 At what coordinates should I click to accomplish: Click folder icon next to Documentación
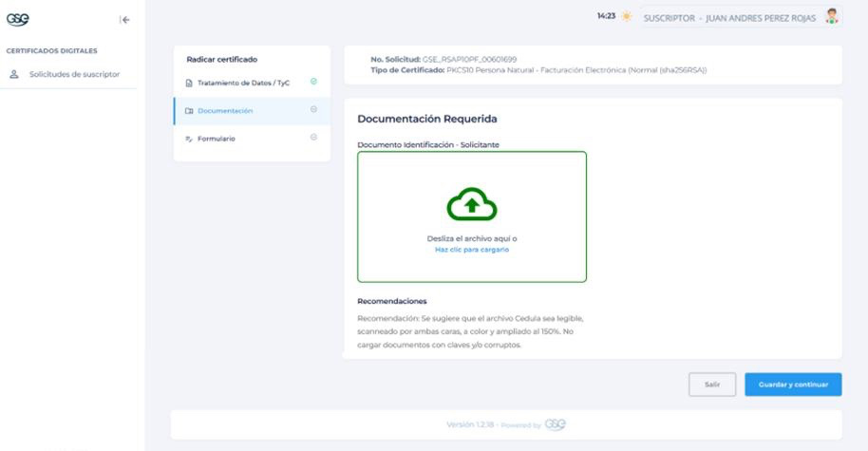click(x=189, y=111)
